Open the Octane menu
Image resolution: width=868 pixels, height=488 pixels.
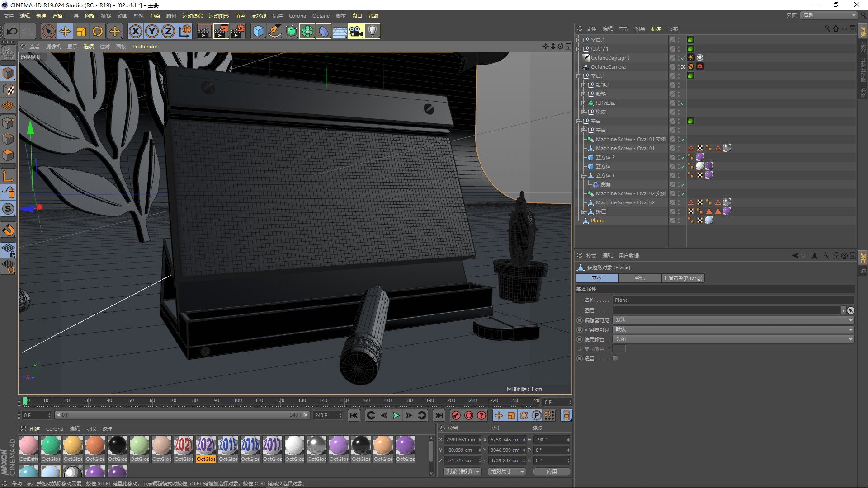[321, 16]
